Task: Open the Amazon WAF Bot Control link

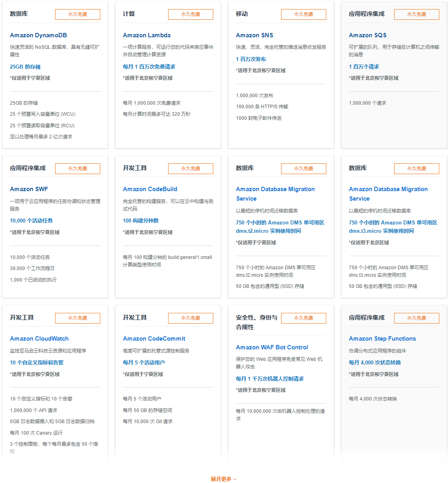Action: 272,347
